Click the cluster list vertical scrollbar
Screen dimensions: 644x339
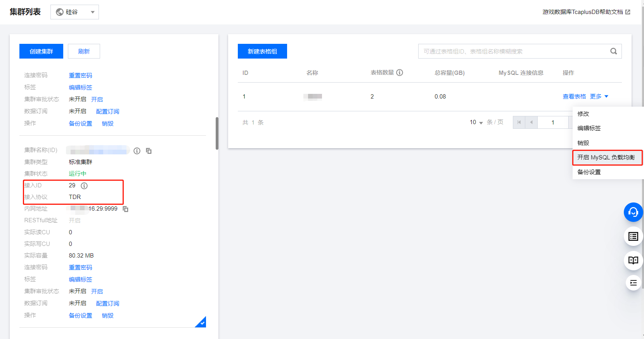[217, 133]
